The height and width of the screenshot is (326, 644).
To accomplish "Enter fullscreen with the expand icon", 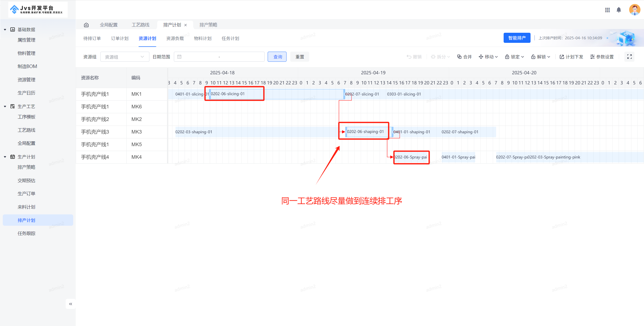I will (629, 56).
